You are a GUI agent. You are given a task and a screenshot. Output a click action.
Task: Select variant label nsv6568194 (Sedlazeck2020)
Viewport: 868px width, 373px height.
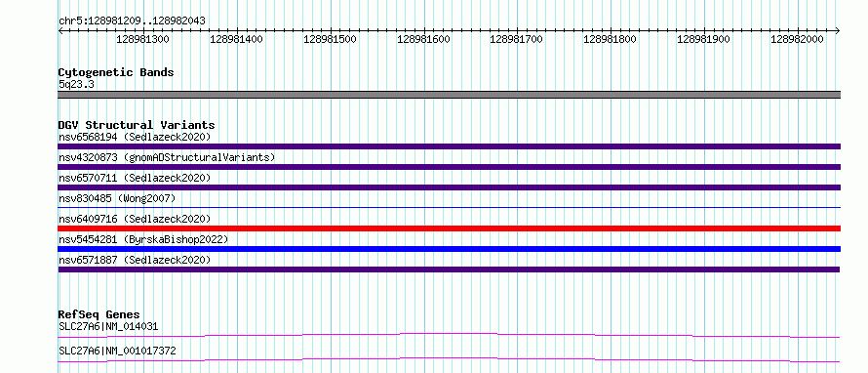[135, 137]
